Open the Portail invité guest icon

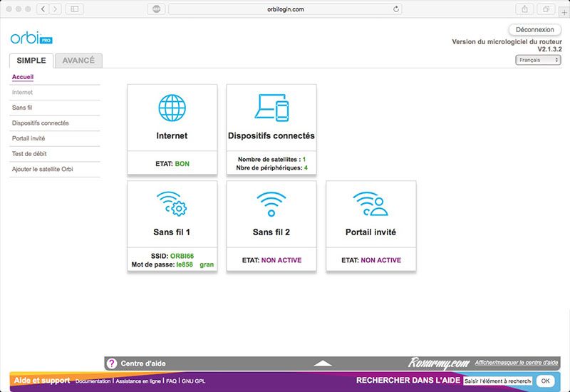(370, 204)
